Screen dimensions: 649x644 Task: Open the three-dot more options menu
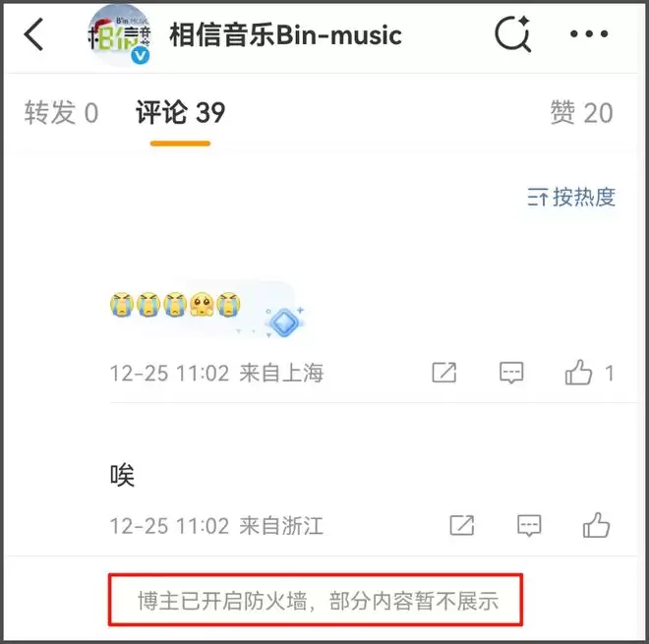tap(589, 34)
